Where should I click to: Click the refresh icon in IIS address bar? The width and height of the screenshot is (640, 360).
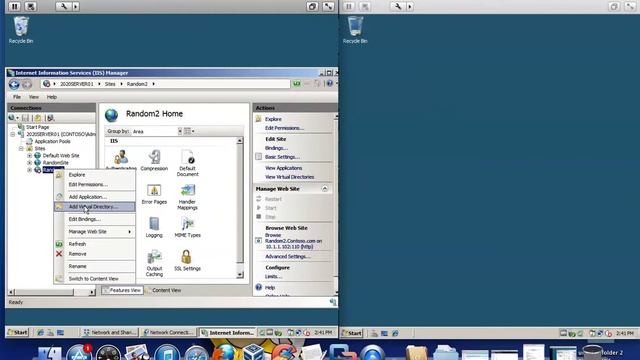click(x=297, y=84)
